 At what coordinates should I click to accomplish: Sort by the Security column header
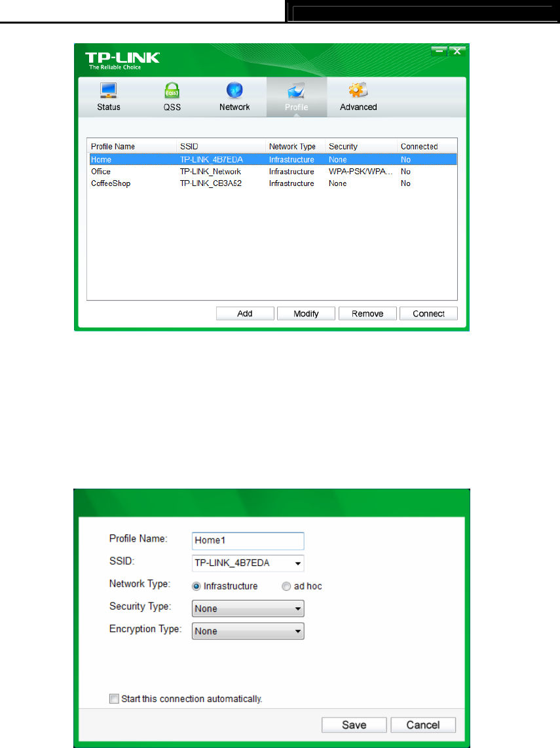(x=361, y=147)
